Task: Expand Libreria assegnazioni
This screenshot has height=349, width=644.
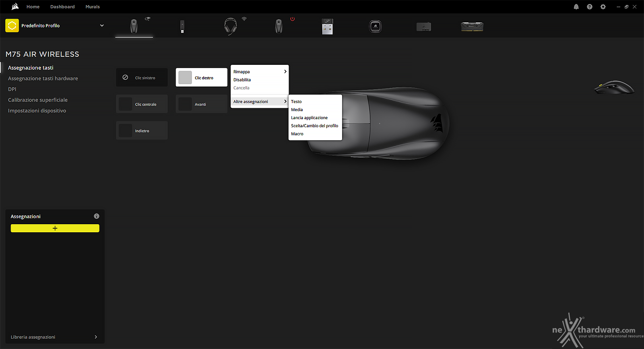Action: point(55,337)
